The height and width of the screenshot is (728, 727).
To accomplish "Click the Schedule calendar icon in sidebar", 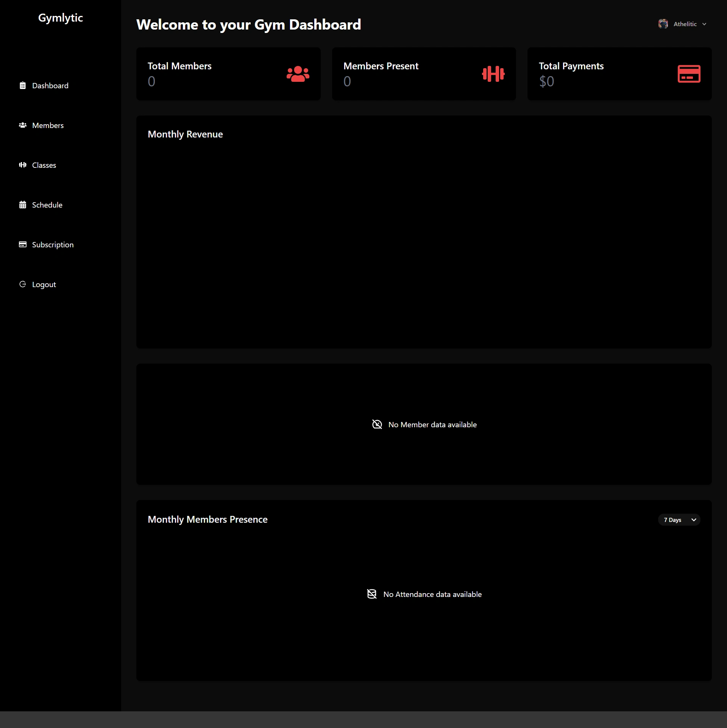I will (23, 205).
